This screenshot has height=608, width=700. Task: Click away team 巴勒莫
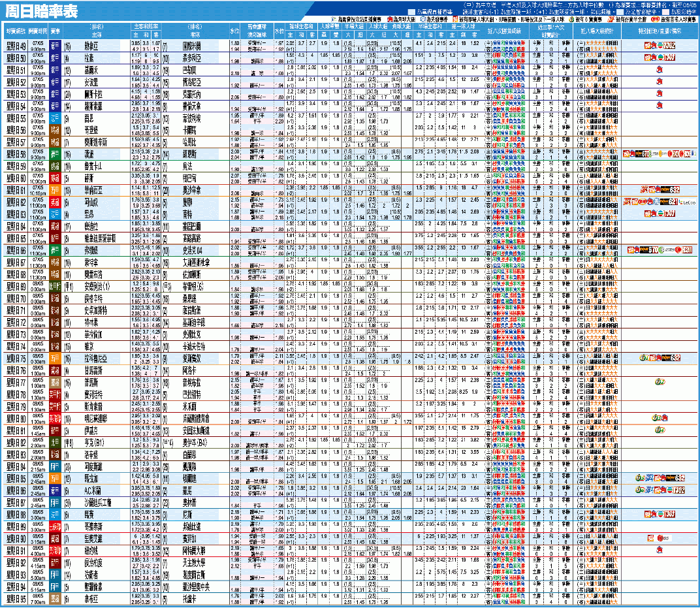(189, 70)
